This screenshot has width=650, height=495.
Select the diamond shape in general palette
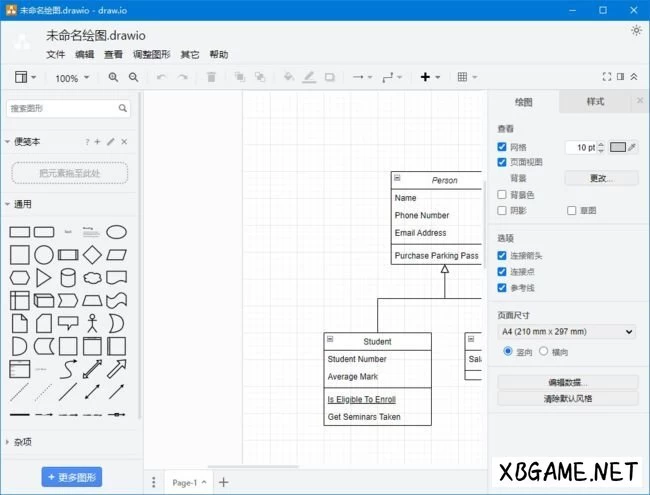click(93, 254)
